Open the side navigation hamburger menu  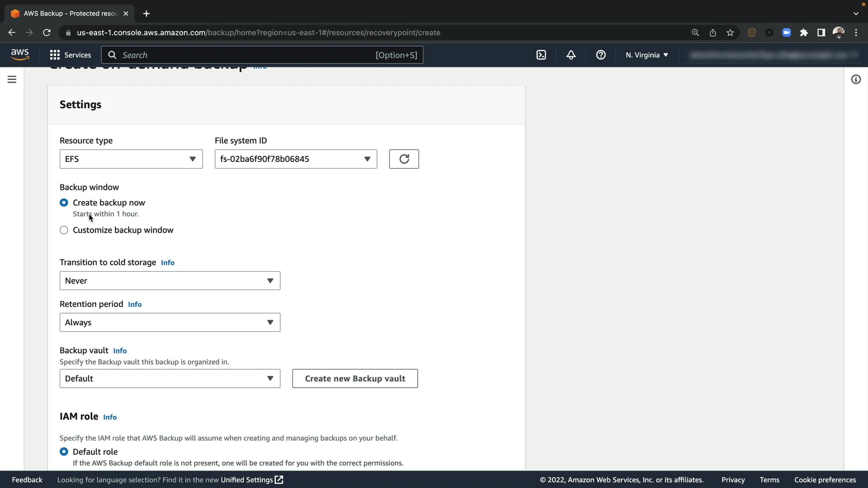point(12,80)
